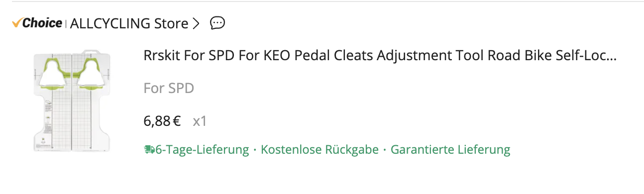
Task: Select the gray For SPD variant text
Action: (x=168, y=88)
